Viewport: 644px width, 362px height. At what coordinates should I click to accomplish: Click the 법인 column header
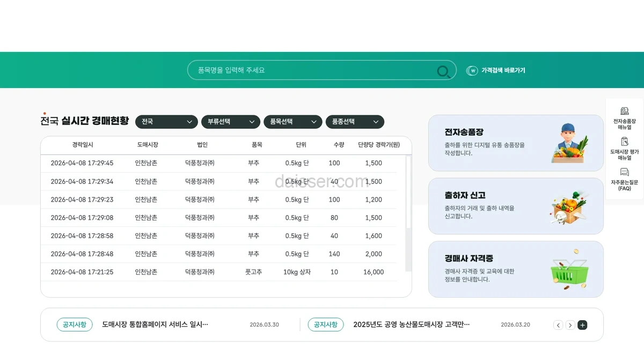[x=202, y=145]
